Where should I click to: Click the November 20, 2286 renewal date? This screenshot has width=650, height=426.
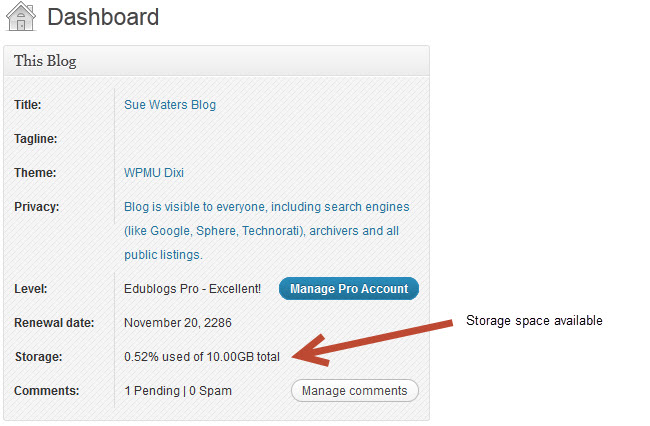178,323
